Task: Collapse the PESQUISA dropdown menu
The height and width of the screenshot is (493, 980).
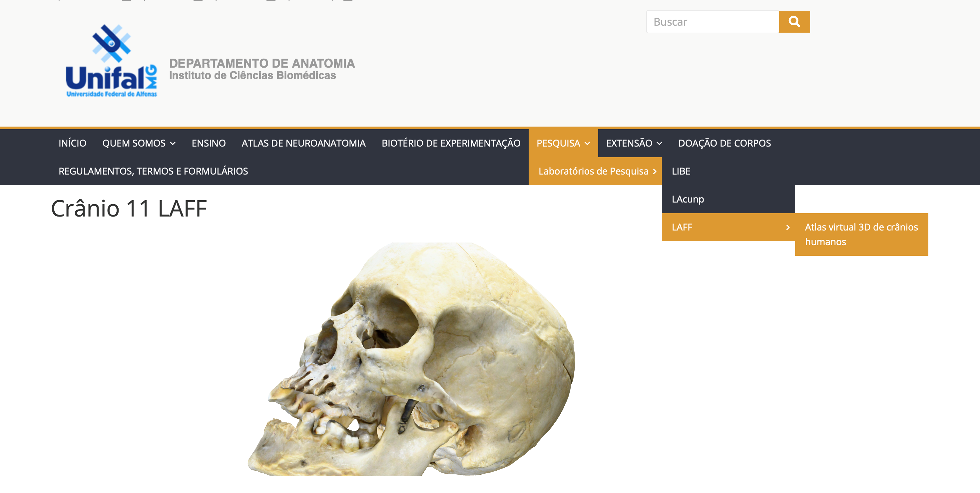Action: click(x=563, y=143)
